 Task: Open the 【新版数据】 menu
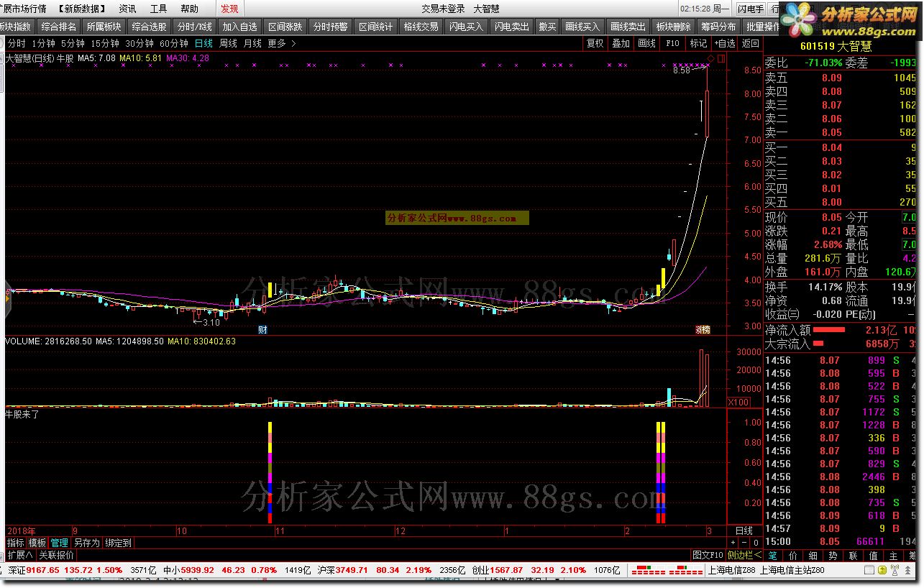(x=81, y=9)
